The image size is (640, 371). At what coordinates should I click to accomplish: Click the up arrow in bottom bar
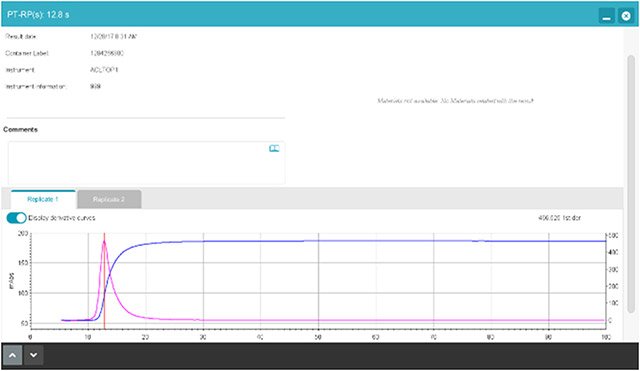13,355
